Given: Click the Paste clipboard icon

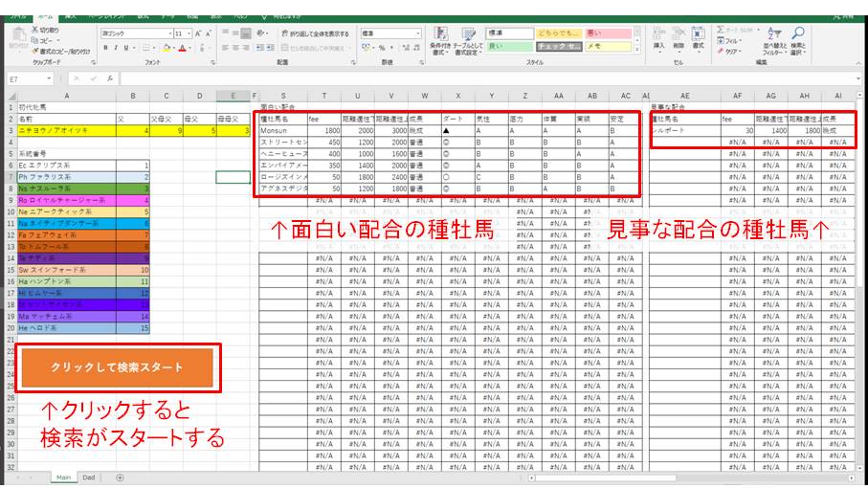Looking at the screenshot, I should coord(19,34).
